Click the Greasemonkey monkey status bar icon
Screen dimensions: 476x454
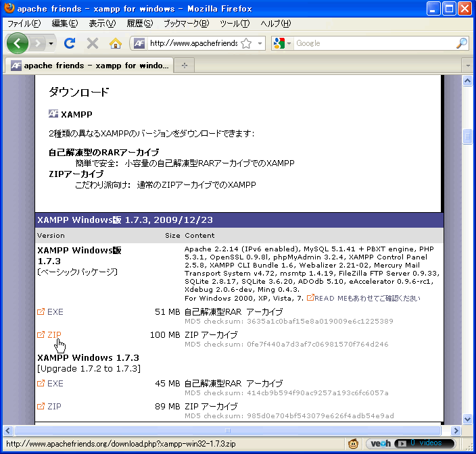click(354, 444)
